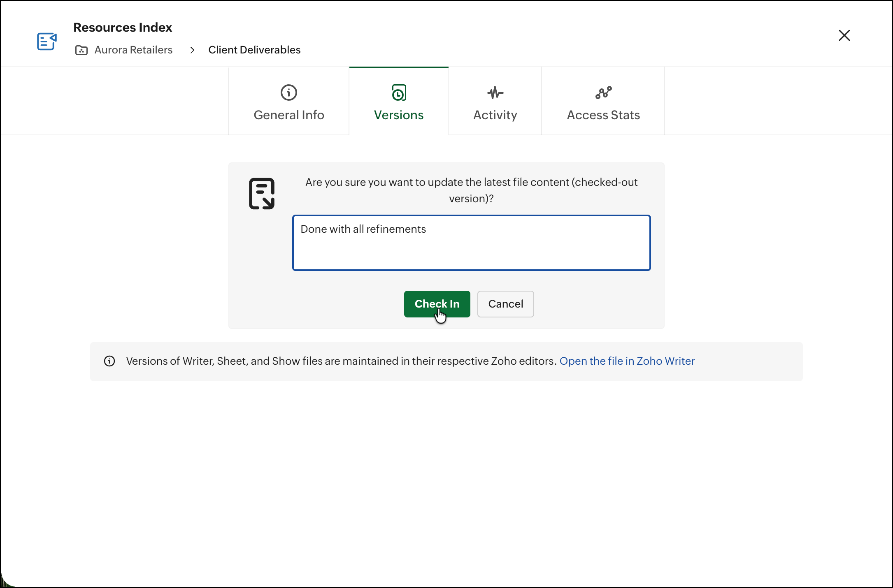The width and height of the screenshot is (893, 588).
Task: Open Client Deliverables breadcrumb folder
Action: 254,50
